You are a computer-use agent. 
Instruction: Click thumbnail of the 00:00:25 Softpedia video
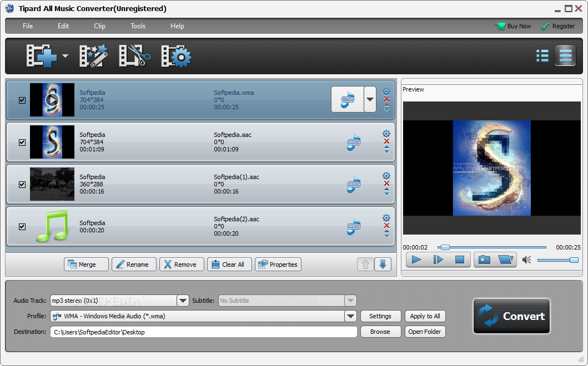click(52, 100)
